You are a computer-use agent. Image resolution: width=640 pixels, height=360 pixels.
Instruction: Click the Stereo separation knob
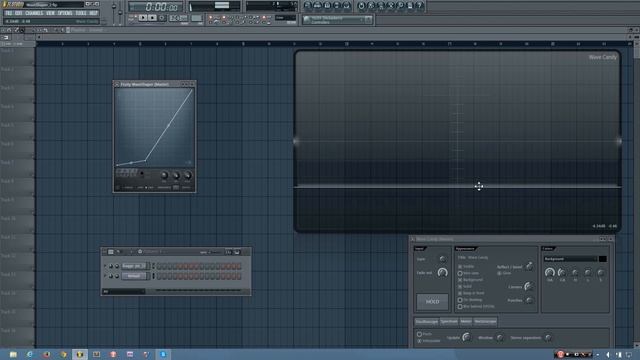548,338
